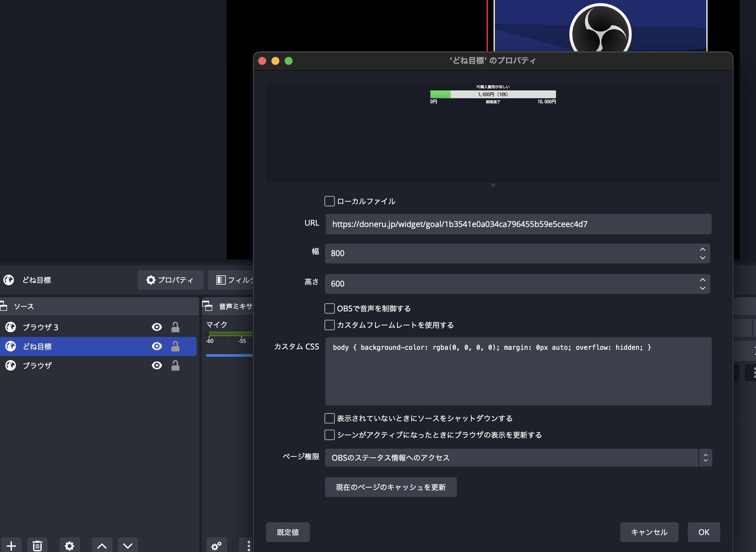Viewport: 756px width, 552px height.
Task: Close the properties dialog with red button
Action: (x=262, y=61)
